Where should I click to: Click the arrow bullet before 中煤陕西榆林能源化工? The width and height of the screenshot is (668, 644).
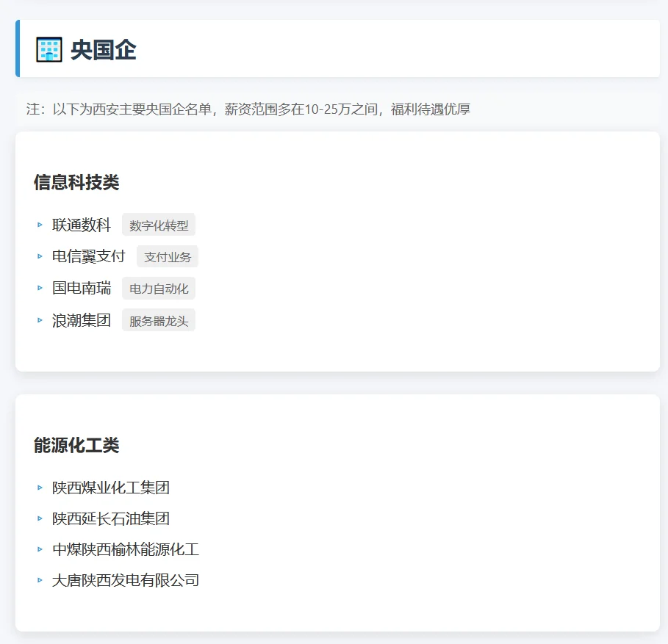tap(40, 549)
